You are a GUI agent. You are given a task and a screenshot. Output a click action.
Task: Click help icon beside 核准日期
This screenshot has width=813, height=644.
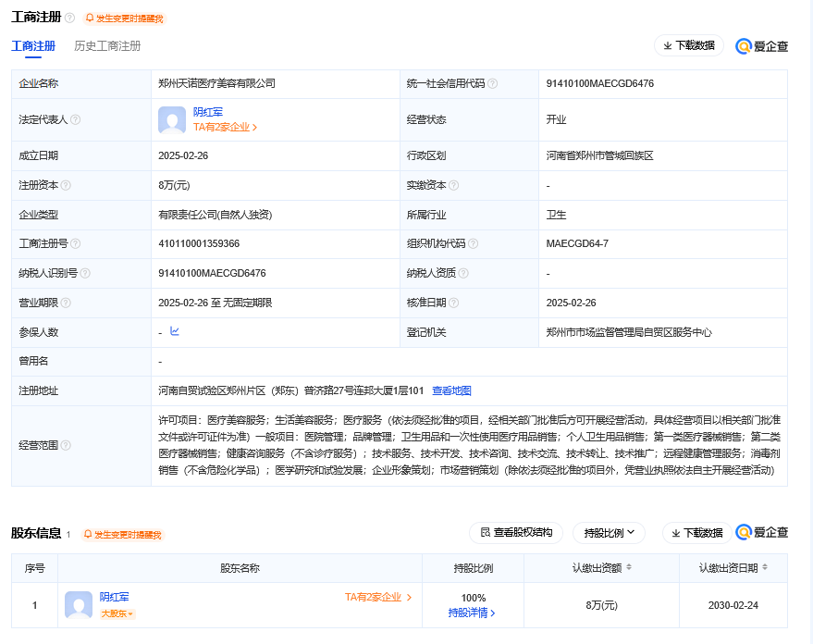[454, 303]
